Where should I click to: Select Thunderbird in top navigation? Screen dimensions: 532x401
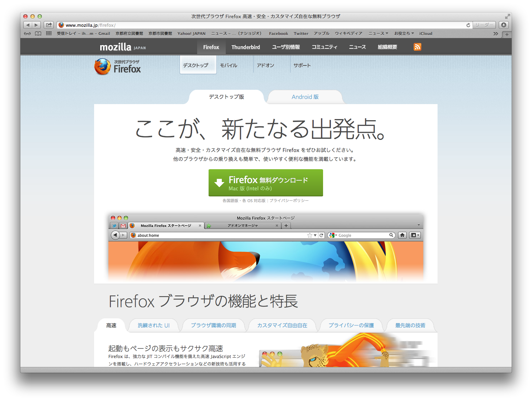tap(246, 47)
